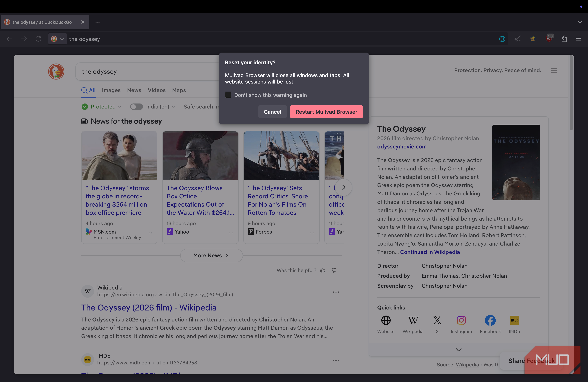Expand the knowledge panel with chevron
The height and width of the screenshot is (382, 588).
459,350
